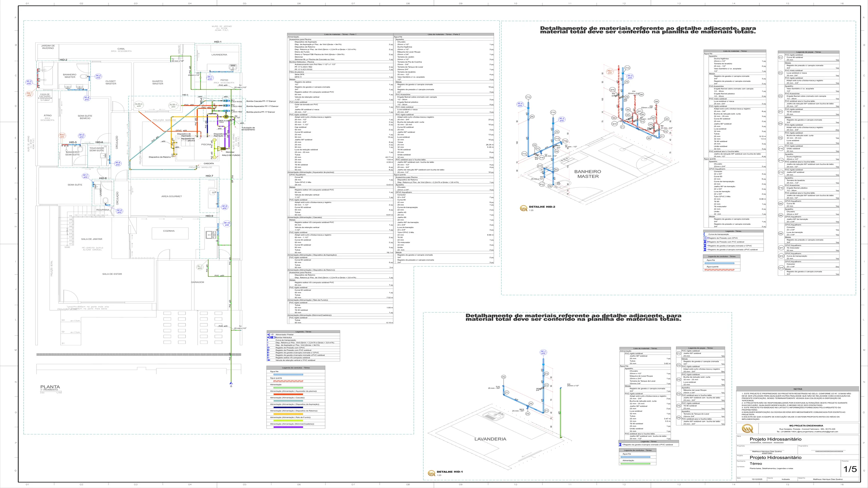Click the 1/5 sheet number
This screenshot has width=868, height=488.
pos(850,469)
